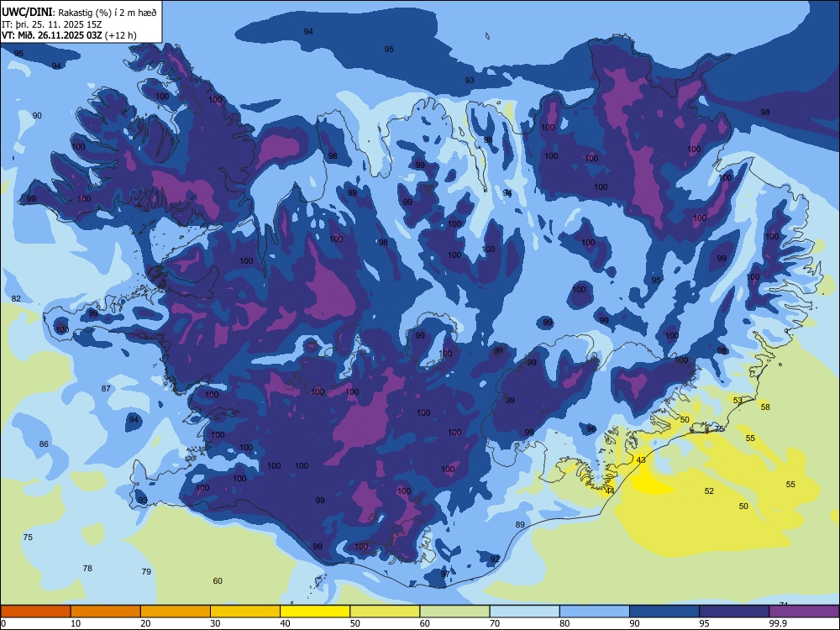Screen dimensions: 840x630
Task: Click the '52' humidity value on map
Action: click(709, 491)
